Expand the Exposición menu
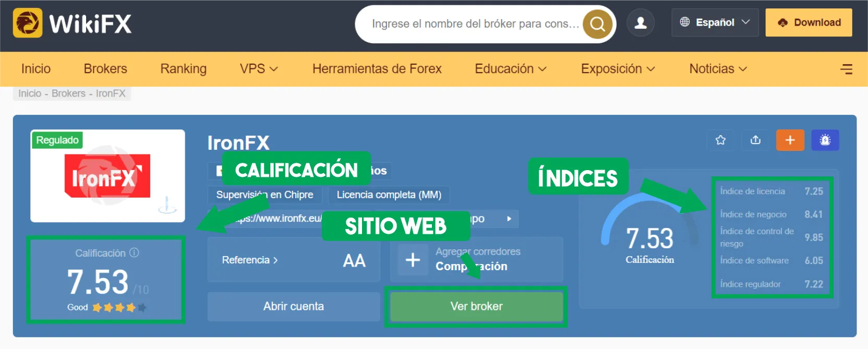The width and height of the screenshot is (868, 349). [618, 69]
